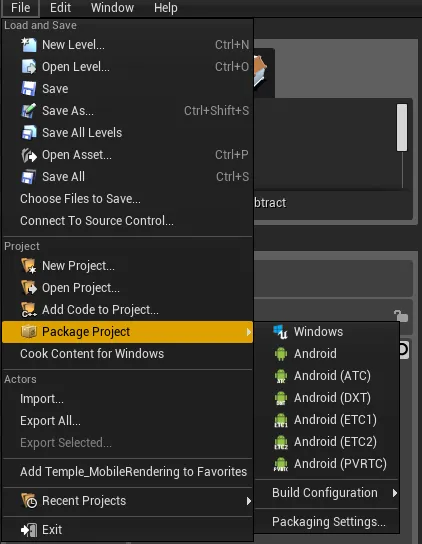Expand the Build Configuration submenu arrow
422x544 pixels.
[395, 493]
